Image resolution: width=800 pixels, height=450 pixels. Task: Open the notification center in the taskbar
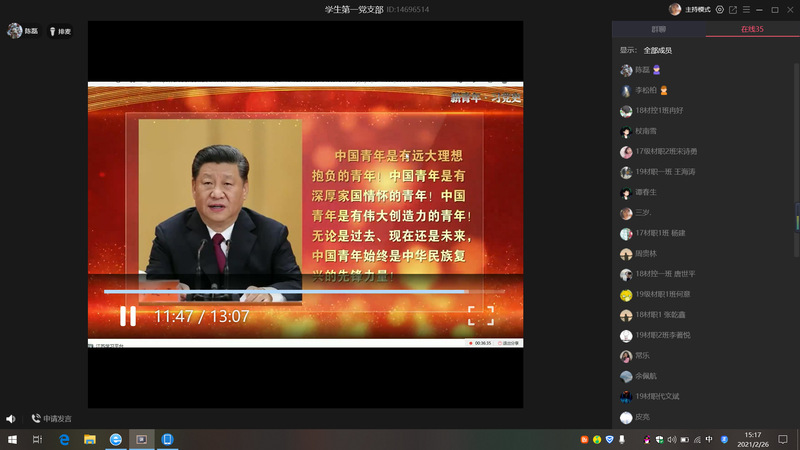(x=785, y=439)
